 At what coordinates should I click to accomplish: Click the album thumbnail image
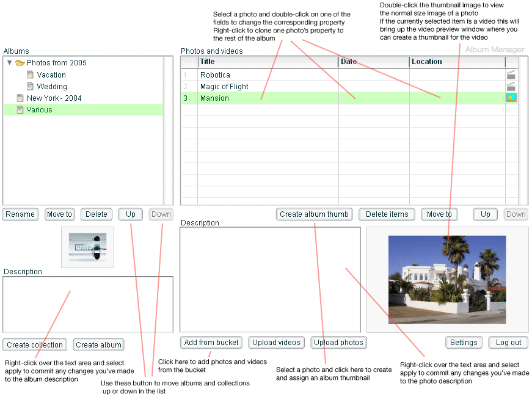click(x=87, y=247)
